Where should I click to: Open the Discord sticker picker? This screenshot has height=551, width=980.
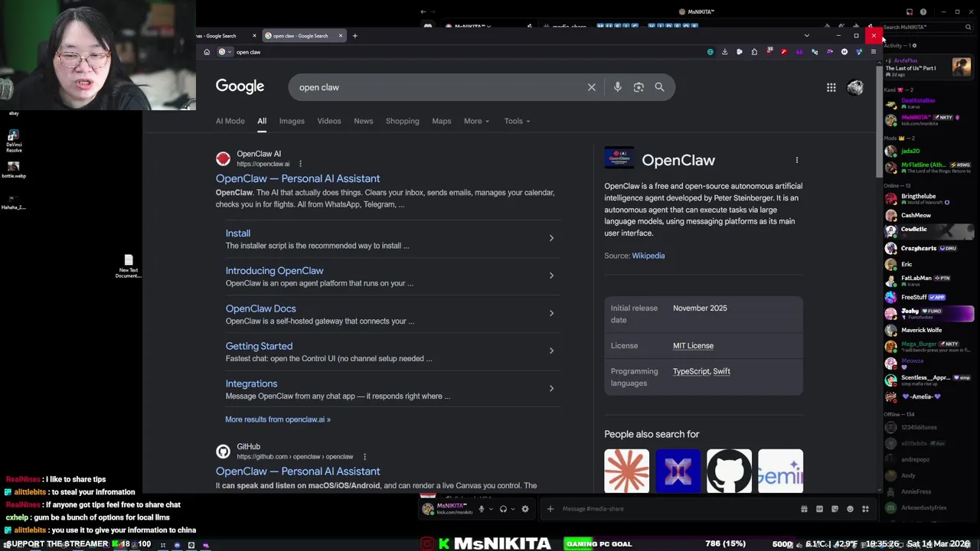coord(835,509)
